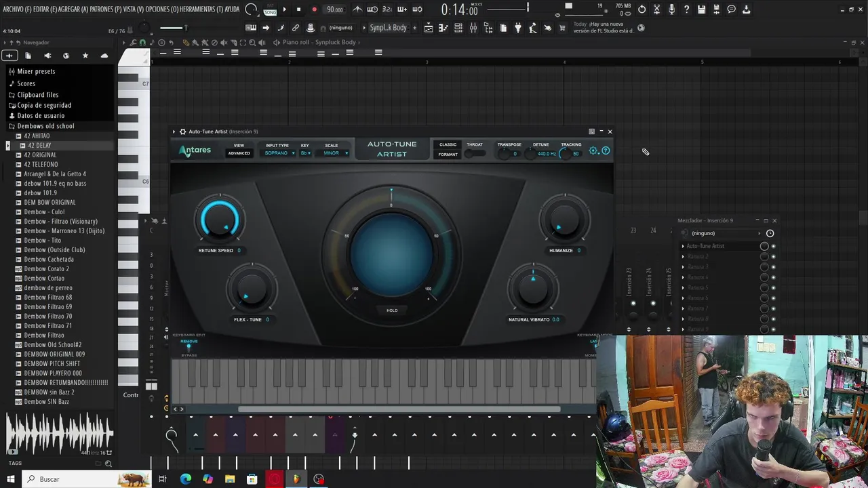Image resolution: width=868 pixels, height=488 pixels.
Task: Select the 42 DELAY sample
Action: click(x=39, y=146)
